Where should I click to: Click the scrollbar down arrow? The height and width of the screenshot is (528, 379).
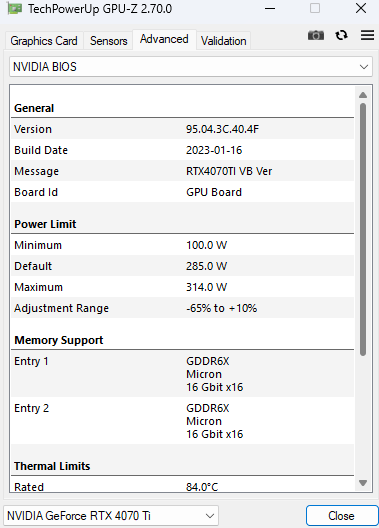point(363,483)
